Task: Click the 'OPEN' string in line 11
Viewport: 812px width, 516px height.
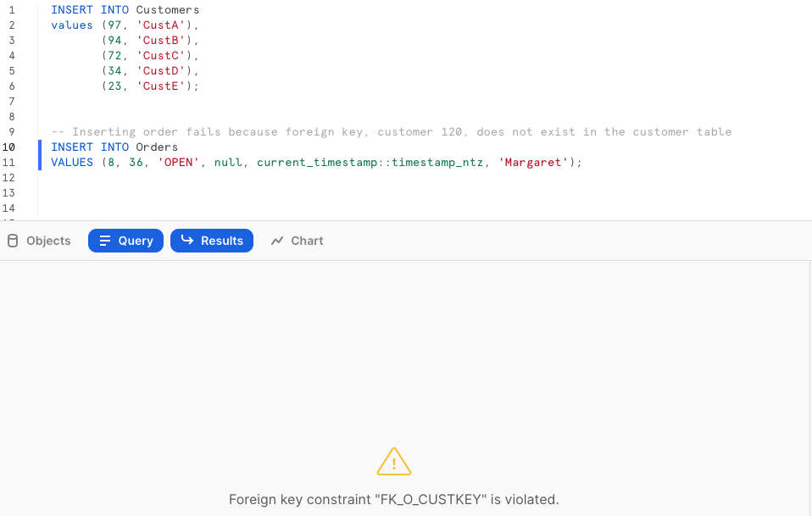Action: (179, 163)
